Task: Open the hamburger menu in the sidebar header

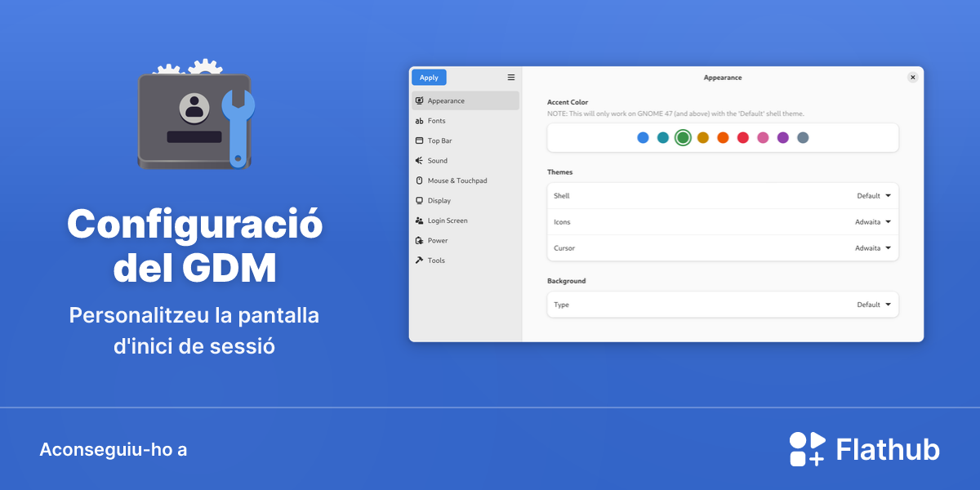Action: click(x=511, y=78)
